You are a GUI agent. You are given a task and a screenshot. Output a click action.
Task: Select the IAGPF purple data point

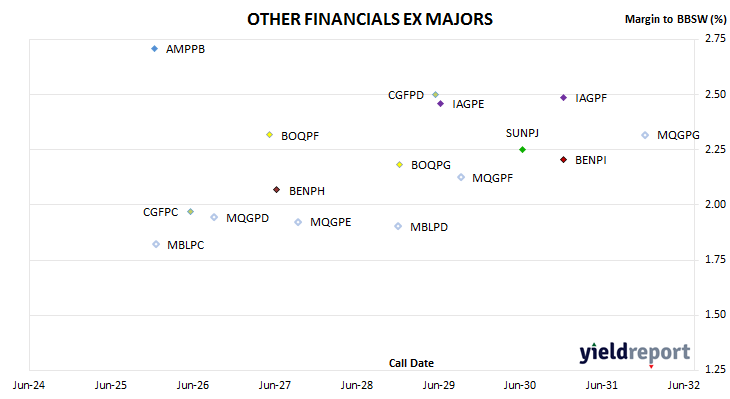coord(563,98)
